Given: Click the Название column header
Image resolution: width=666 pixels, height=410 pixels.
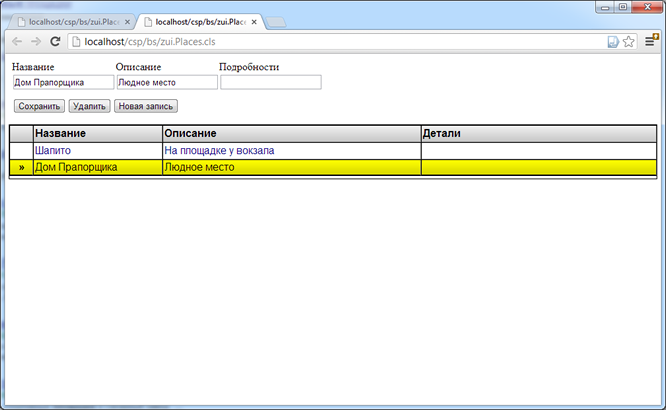Looking at the screenshot, I should (98, 133).
